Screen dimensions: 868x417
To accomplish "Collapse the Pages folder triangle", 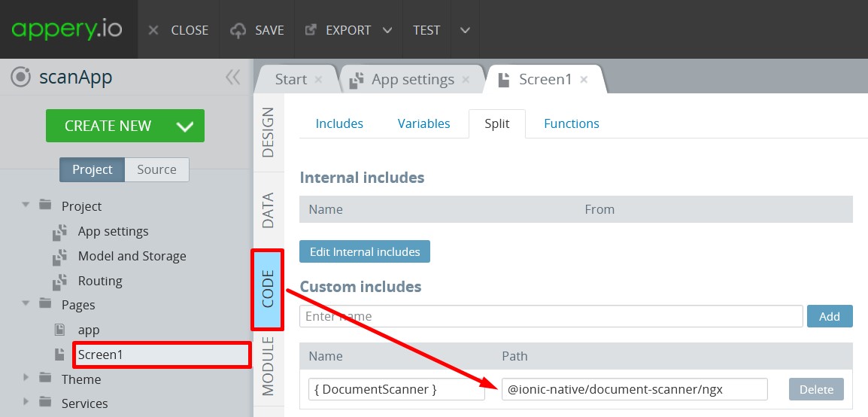I will click(x=25, y=303).
